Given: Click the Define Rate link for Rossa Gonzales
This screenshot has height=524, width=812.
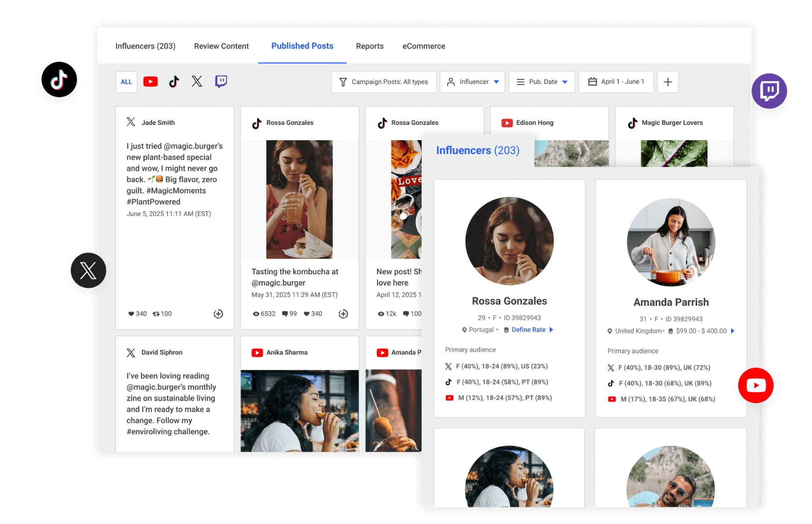Looking at the screenshot, I should tap(529, 330).
